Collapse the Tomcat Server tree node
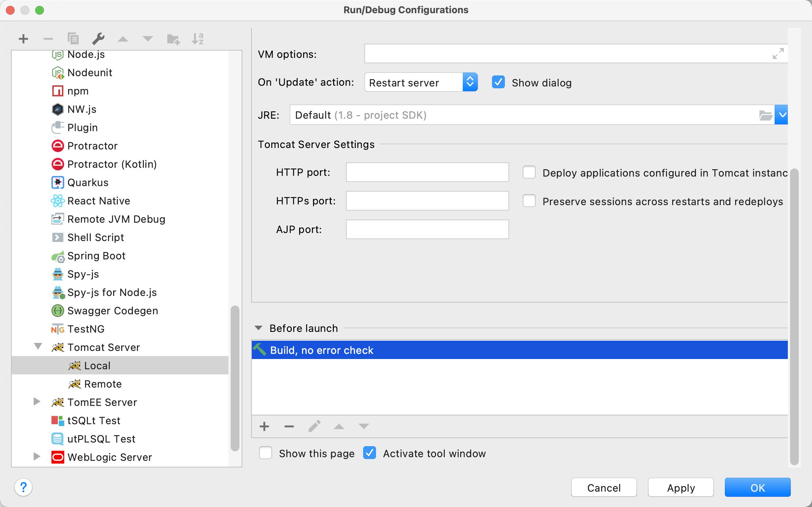 38,347
